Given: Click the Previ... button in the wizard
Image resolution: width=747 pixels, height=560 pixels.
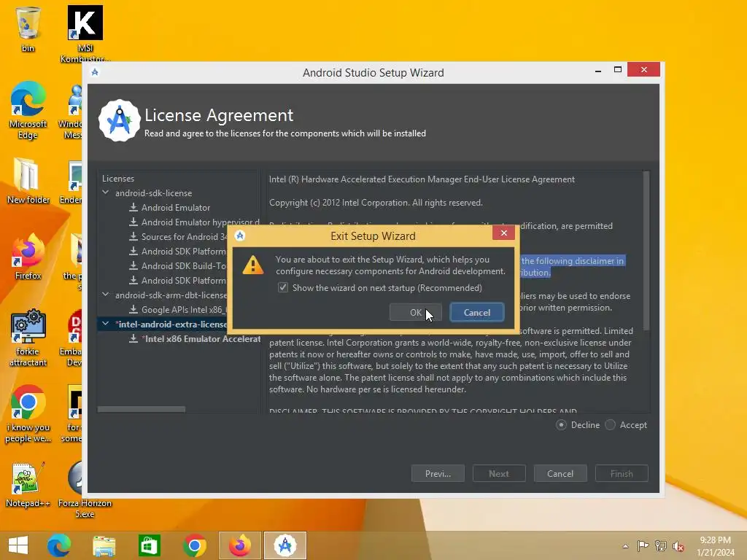Looking at the screenshot, I should tap(438, 473).
